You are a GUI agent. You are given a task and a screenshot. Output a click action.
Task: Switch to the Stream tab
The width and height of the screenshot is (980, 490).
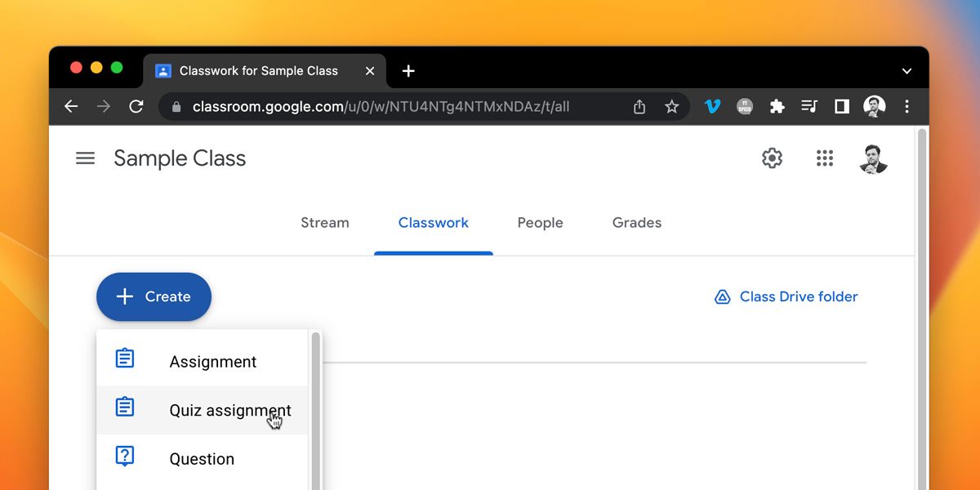tap(324, 222)
